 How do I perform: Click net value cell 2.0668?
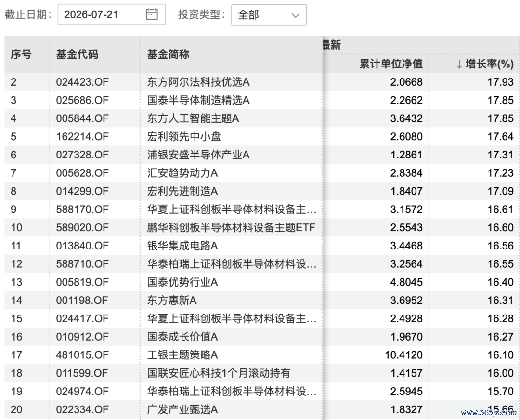tap(406, 82)
